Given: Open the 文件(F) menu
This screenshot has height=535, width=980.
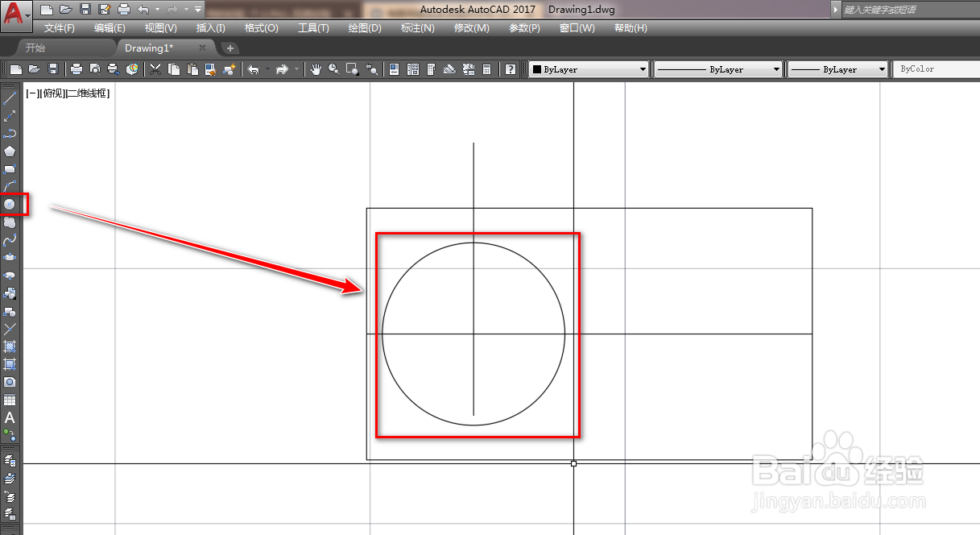Looking at the screenshot, I should click(59, 27).
